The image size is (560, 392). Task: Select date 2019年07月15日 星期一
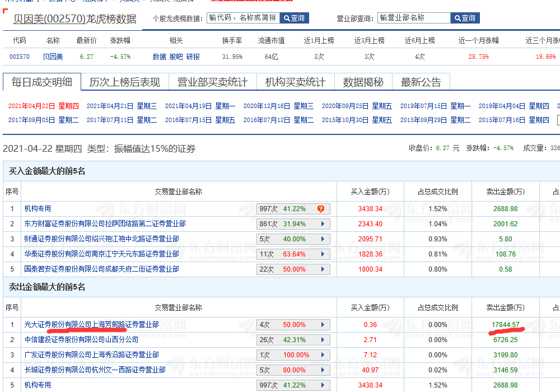click(x=435, y=106)
